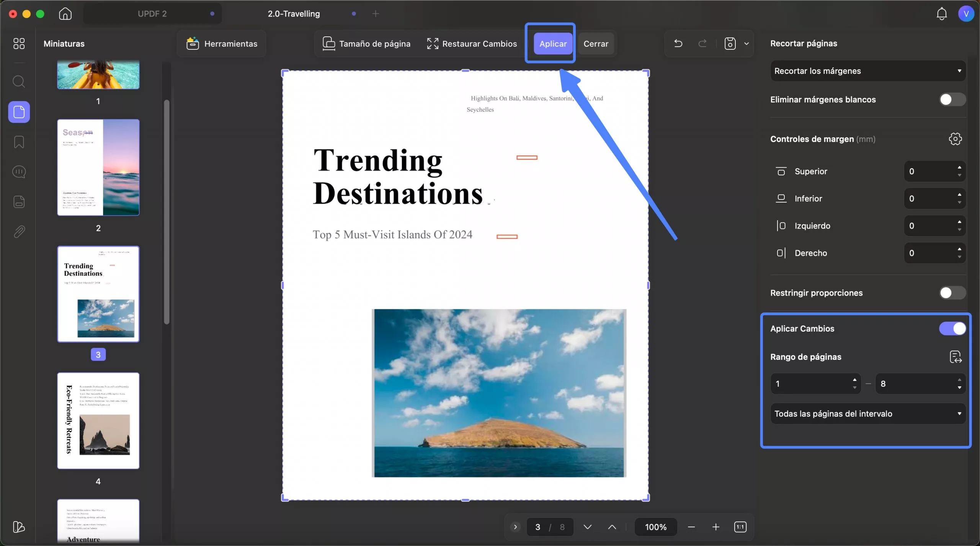Toggle Restringir proporciones switch
The width and height of the screenshot is (980, 546).
(x=952, y=293)
